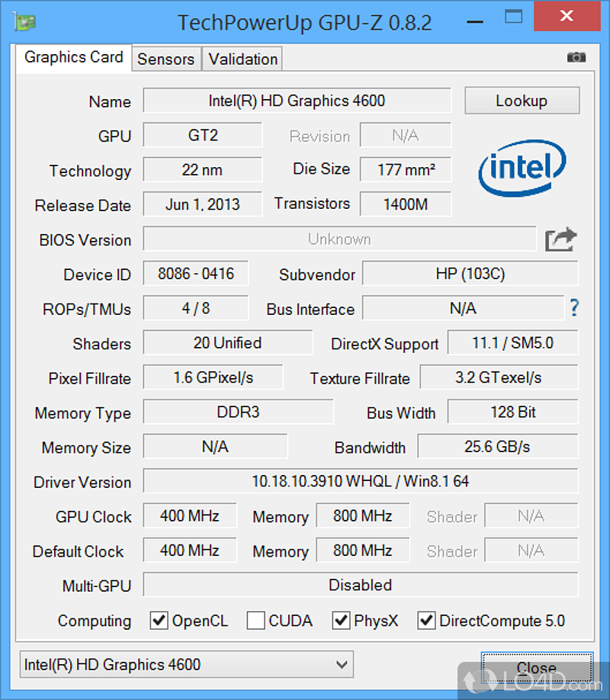Image resolution: width=610 pixels, height=700 pixels.
Task: Click the BIOS export share icon
Action: point(561,240)
